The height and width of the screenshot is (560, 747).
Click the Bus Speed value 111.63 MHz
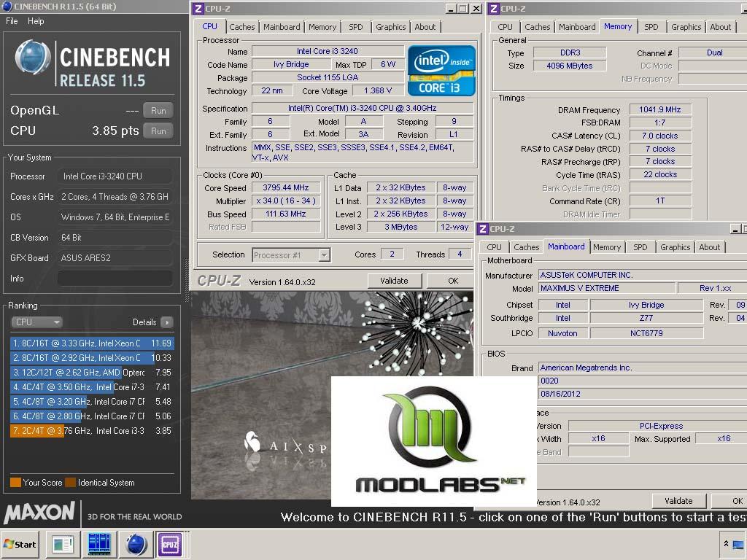(286, 214)
